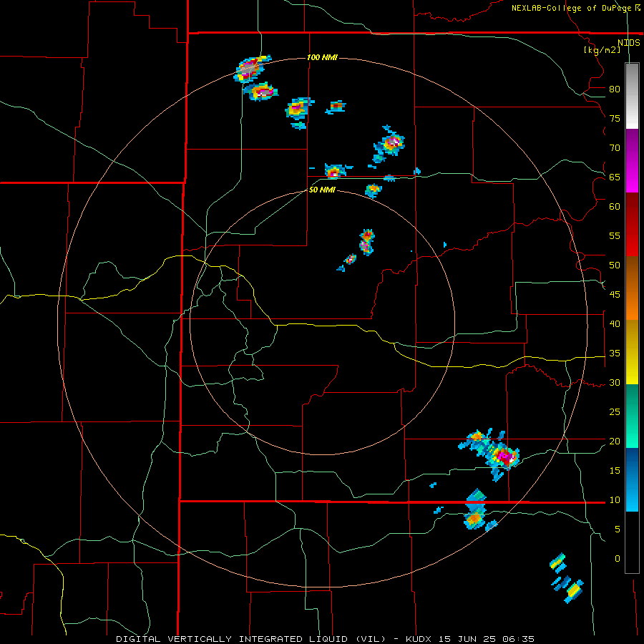Click the NIDS label above the scale
The width and height of the screenshot is (644, 644).
tap(629, 43)
